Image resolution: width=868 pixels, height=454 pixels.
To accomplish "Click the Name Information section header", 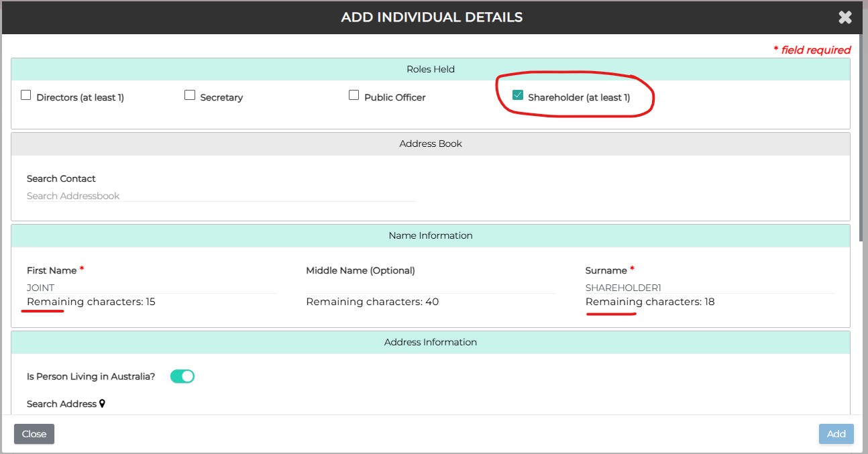I will (x=430, y=235).
